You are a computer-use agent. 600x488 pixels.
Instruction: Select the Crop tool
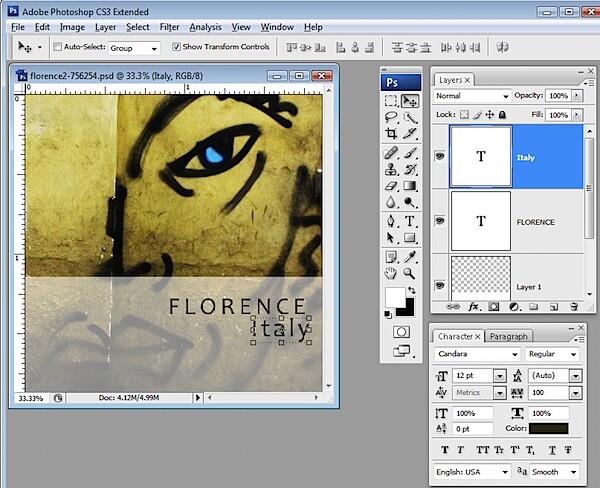[x=391, y=133]
